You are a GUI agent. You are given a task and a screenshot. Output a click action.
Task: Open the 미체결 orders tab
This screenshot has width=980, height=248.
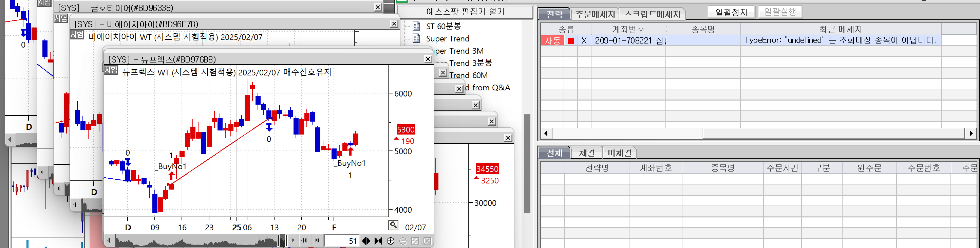click(619, 153)
